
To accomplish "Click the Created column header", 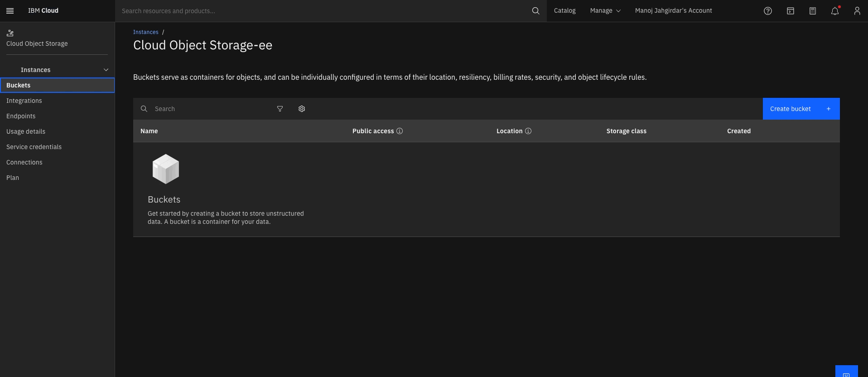I will pos(739,131).
